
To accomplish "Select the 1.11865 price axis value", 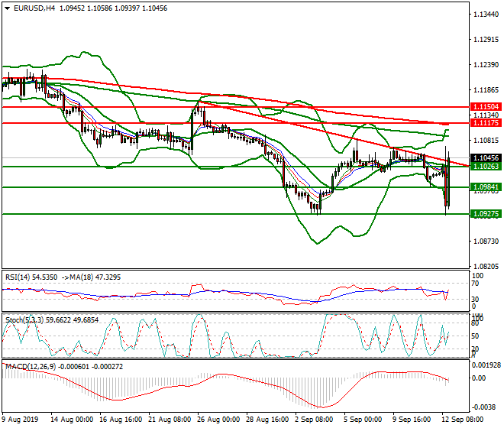I will click(x=486, y=89).
